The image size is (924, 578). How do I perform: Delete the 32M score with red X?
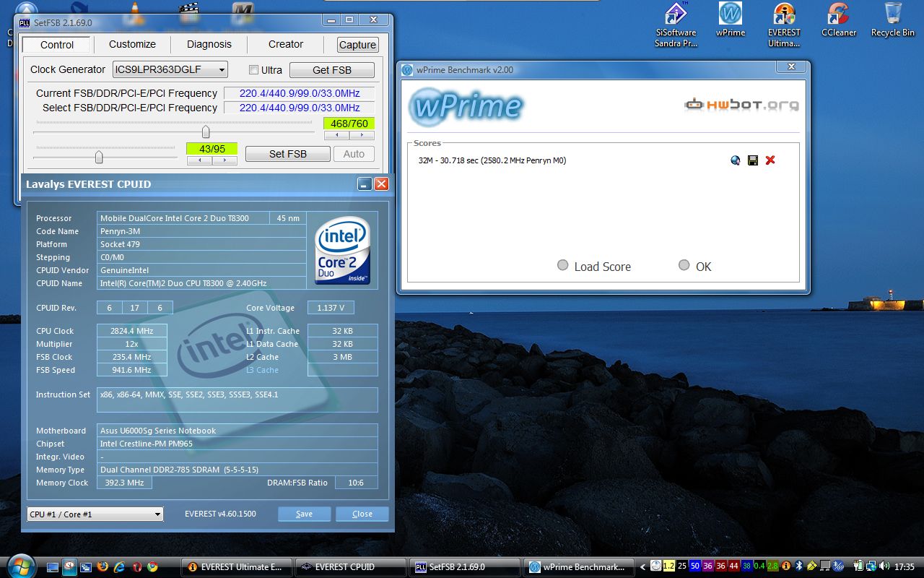point(770,160)
